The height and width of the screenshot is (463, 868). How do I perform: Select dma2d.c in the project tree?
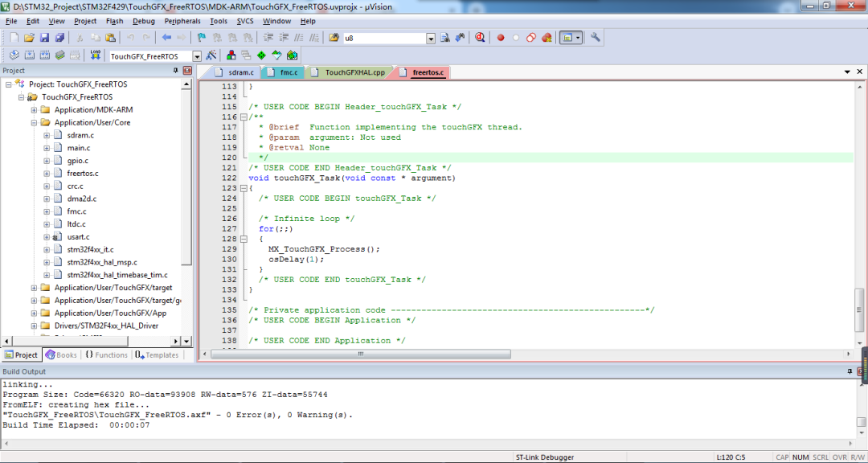click(x=82, y=199)
